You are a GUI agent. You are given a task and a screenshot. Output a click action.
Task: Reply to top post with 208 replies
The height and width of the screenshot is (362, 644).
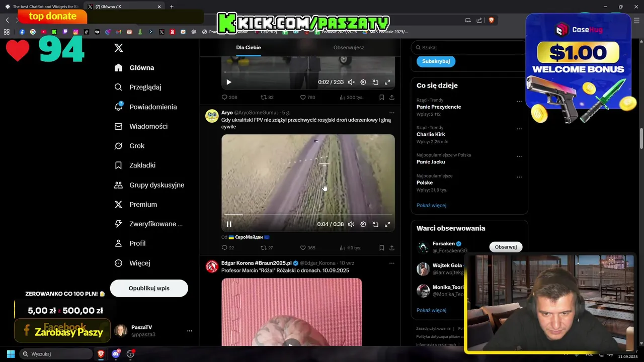[229, 97]
